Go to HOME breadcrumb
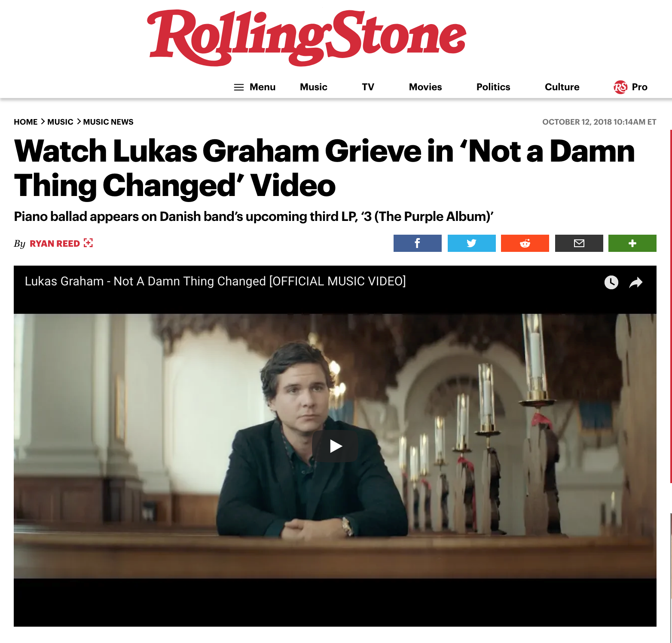 (x=26, y=122)
